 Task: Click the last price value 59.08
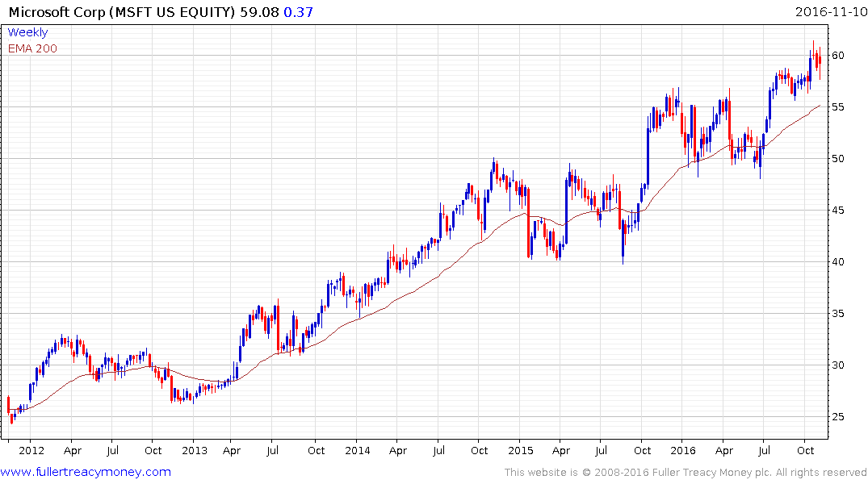[259, 11]
